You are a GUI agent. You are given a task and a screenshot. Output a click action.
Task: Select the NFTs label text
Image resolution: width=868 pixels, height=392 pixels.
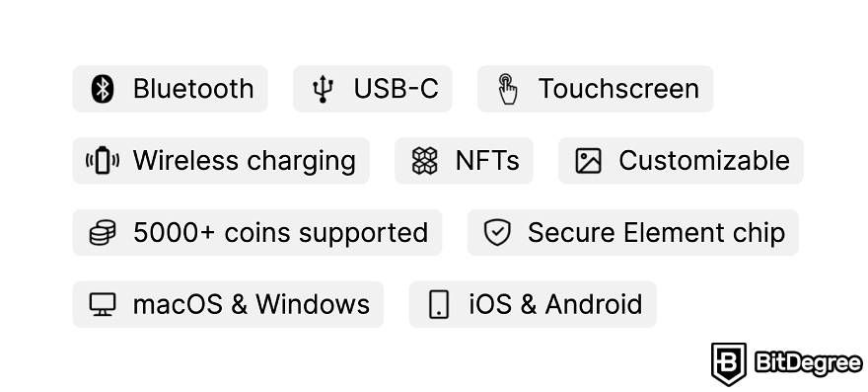point(487,161)
